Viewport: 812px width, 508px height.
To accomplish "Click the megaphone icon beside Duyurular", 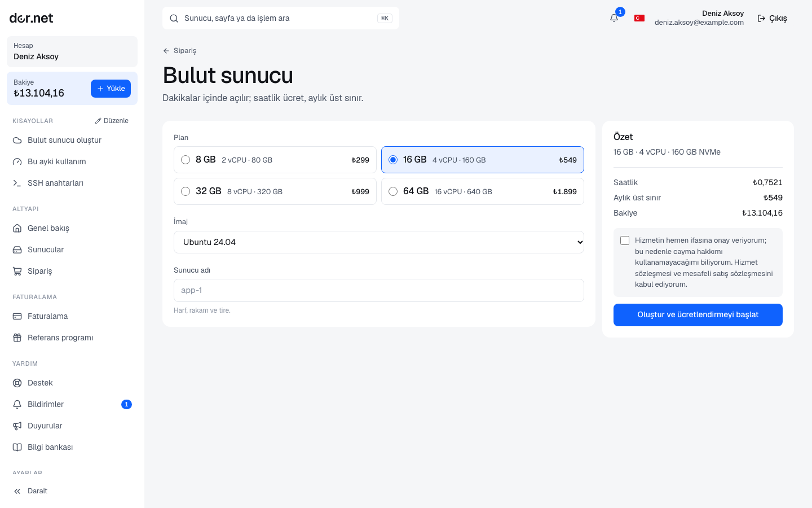I will pyautogui.click(x=17, y=426).
